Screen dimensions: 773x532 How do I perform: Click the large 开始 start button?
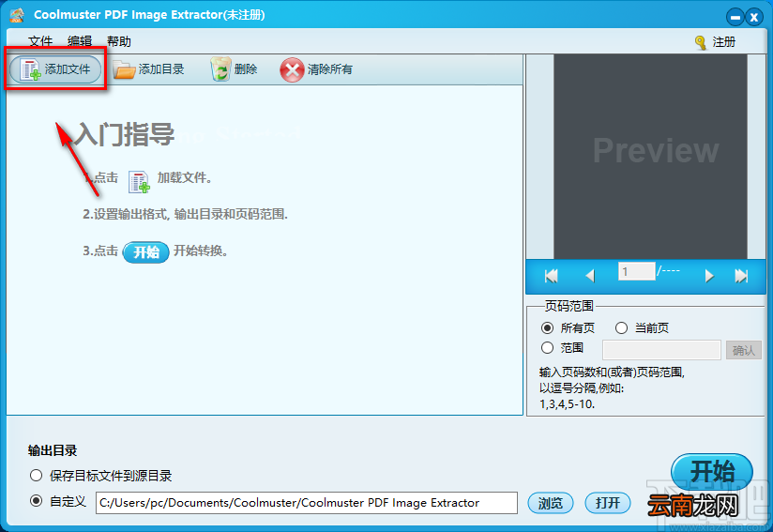[x=712, y=472]
